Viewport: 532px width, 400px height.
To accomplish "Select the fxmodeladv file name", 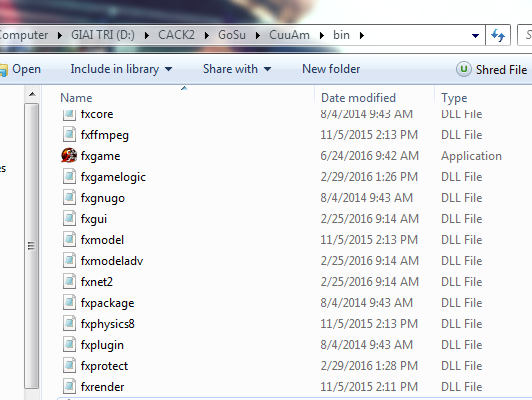I will pos(112,261).
